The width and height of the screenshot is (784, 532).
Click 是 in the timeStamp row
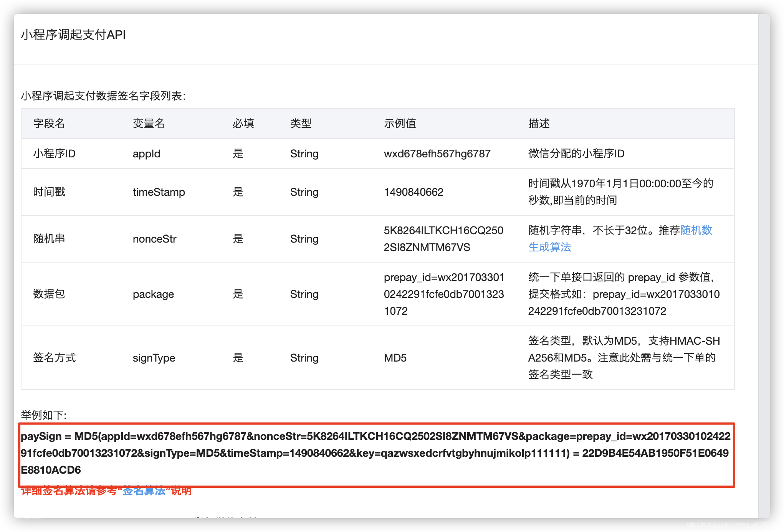click(x=238, y=192)
